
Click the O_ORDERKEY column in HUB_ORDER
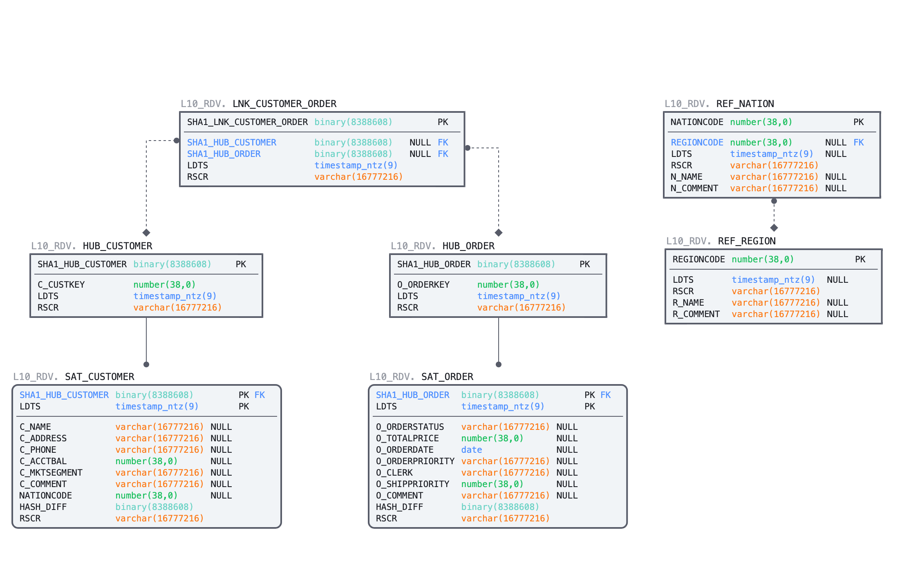click(x=423, y=284)
